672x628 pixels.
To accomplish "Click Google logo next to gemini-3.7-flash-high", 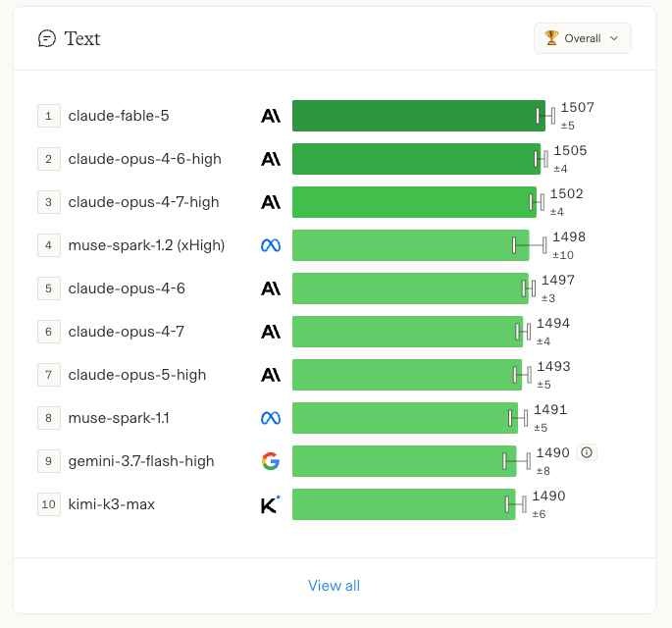I will point(271,461).
